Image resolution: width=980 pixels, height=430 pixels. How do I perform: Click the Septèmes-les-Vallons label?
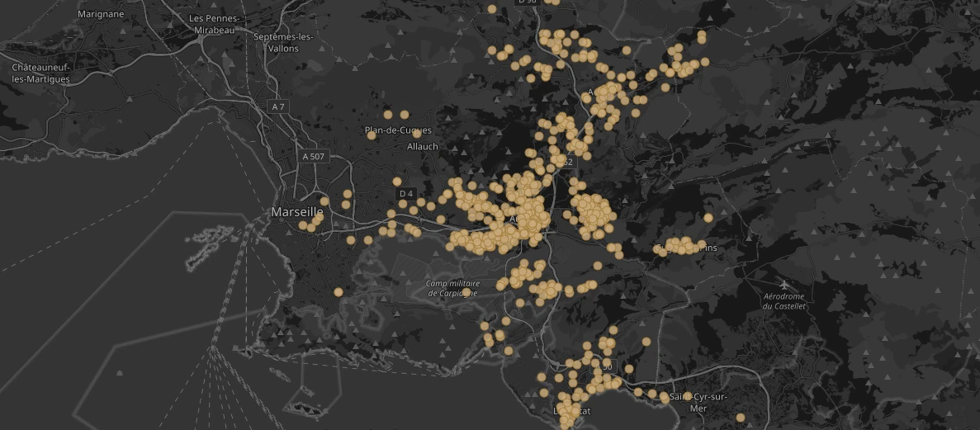tap(284, 42)
